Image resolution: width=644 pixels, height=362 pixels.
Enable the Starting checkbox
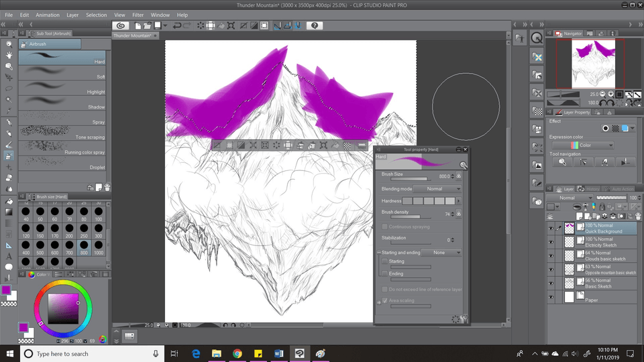[384, 261]
